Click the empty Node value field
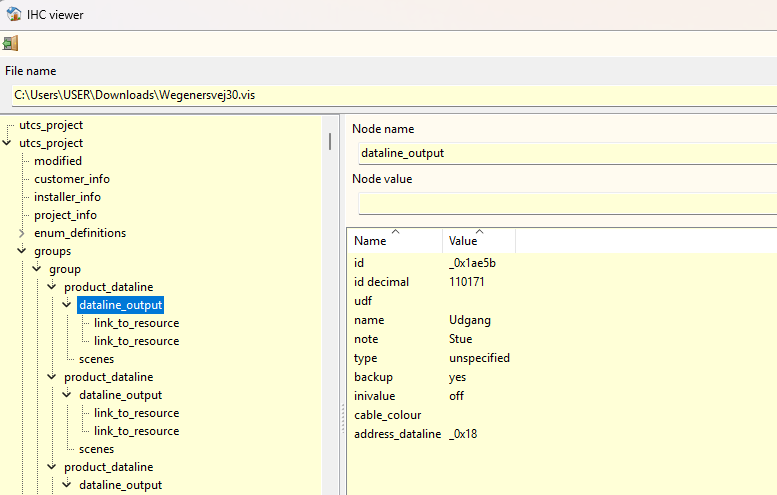777x495 pixels. [567, 204]
